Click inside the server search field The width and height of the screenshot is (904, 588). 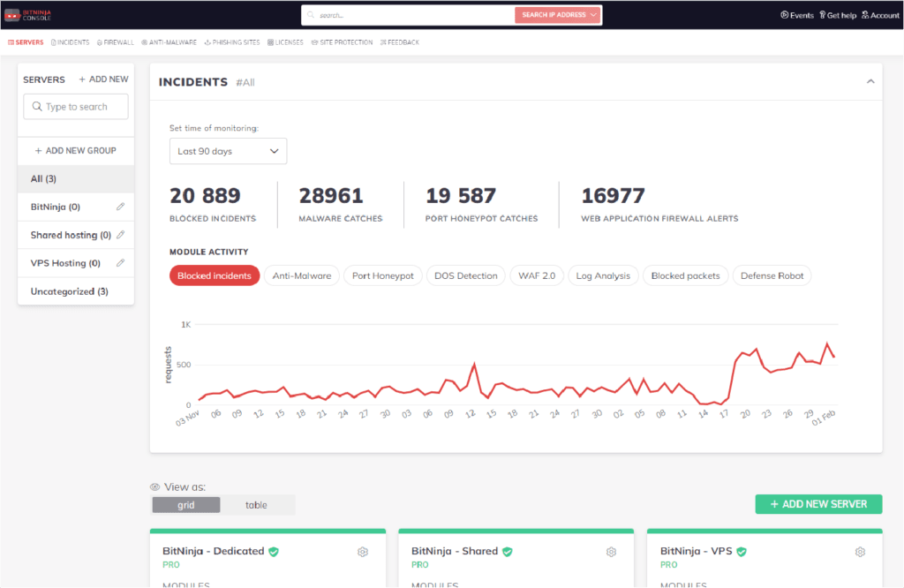click(75, 106)
